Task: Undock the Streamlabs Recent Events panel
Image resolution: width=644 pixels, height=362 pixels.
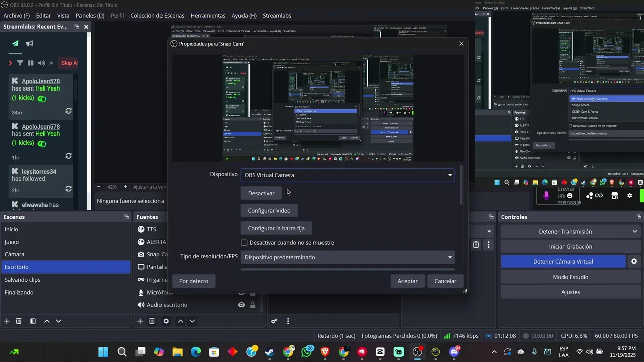Action: tap(77, 27)
